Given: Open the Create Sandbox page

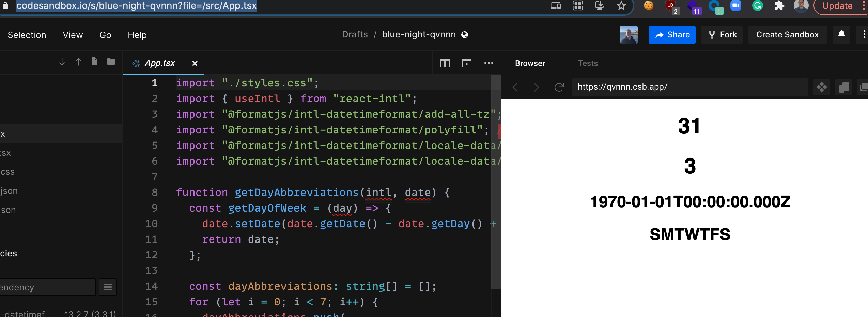Looking at the screenshot, I should click(787, 34).
